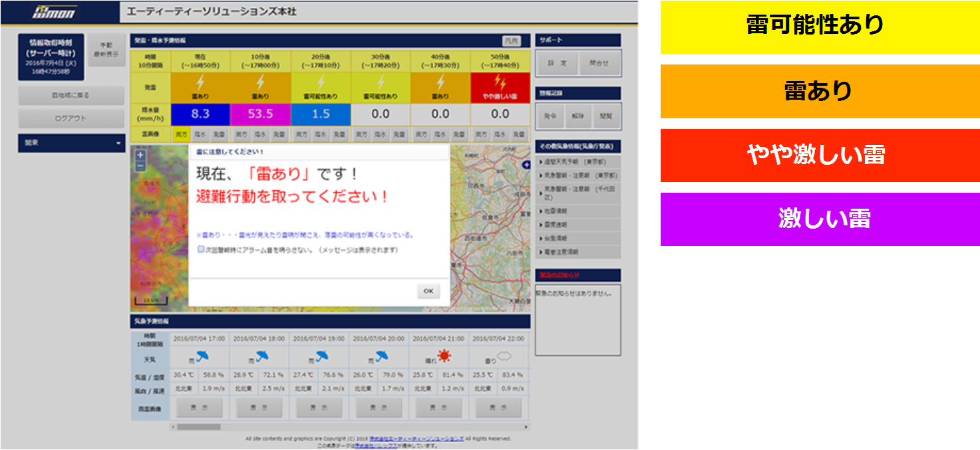Click the forecast scrollbar left arrow
The image size is (980, 450).
click(173, 427)
